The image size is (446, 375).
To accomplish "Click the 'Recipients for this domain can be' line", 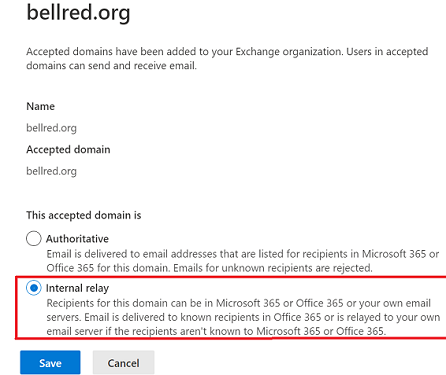I will click(239, 303).
